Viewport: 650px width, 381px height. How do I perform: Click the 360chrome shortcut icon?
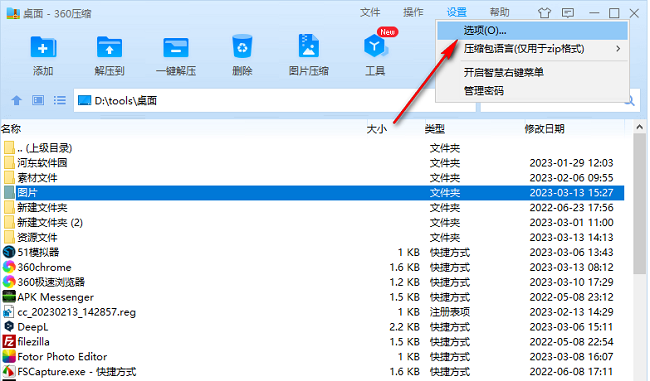(9, 267)
